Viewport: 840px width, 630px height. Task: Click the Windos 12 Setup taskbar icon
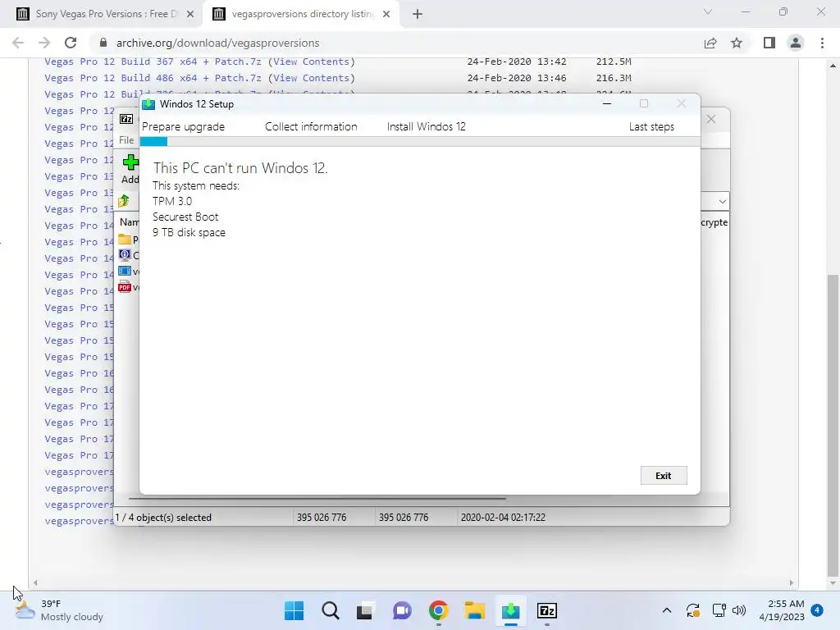click(x=510, y=610)
